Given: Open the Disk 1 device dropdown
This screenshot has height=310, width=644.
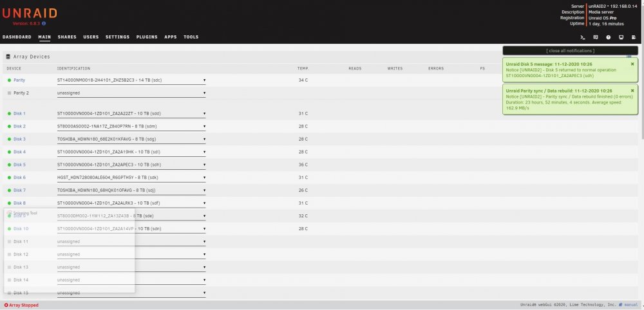Looking at the screenshot, I should pos(131,114).
